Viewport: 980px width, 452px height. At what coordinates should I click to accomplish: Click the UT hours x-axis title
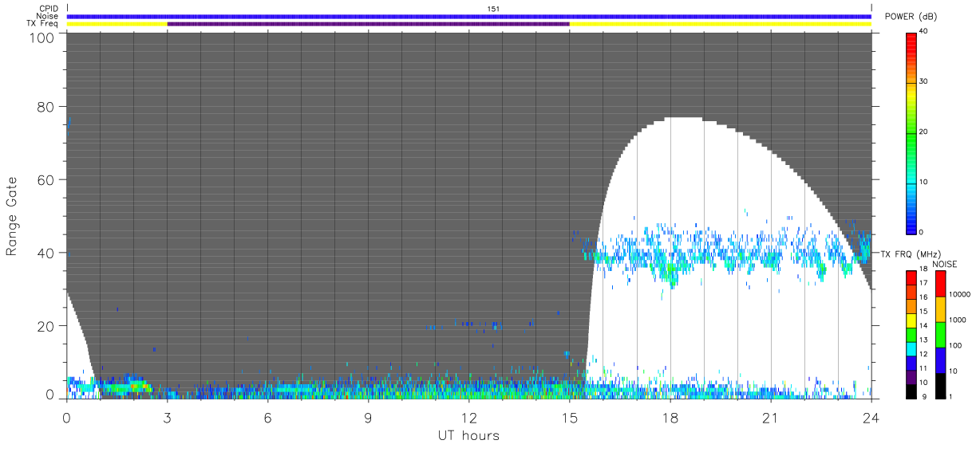(x=468, y=436)
